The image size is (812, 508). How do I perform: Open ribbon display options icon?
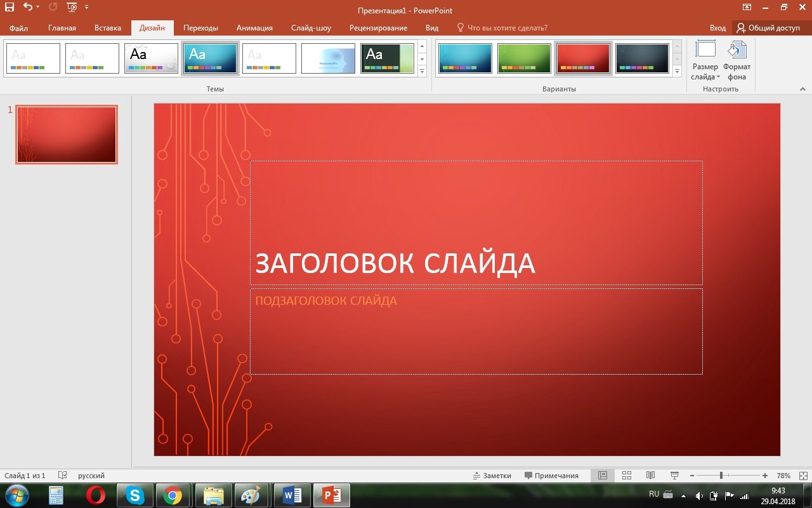click(x=747, y=7)
